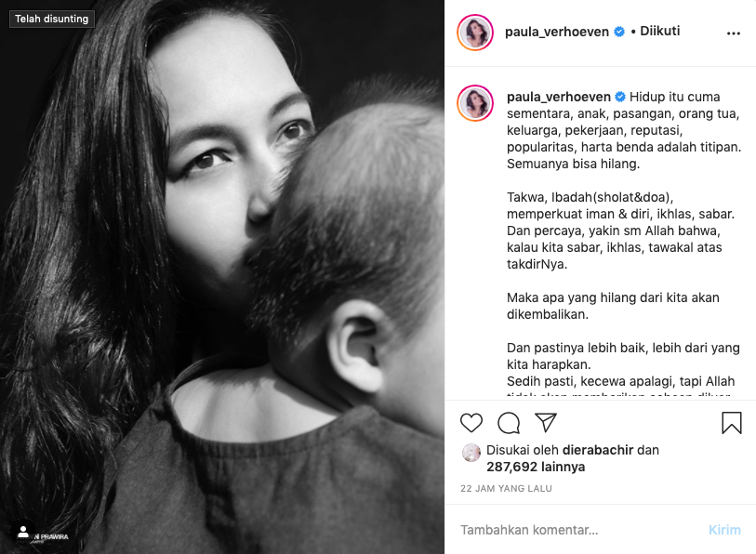Open paula_verhoeven username in header
756x554 pixels.
click(x=556, y=32)
